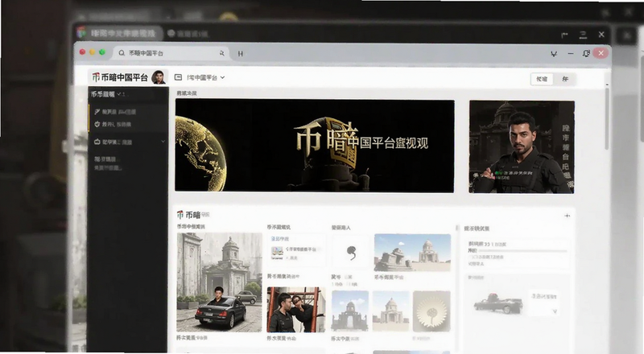Screen dimensions: 644x354
Task: Select the left segment of the top-right view switch
Action: (x=542, y=79)
